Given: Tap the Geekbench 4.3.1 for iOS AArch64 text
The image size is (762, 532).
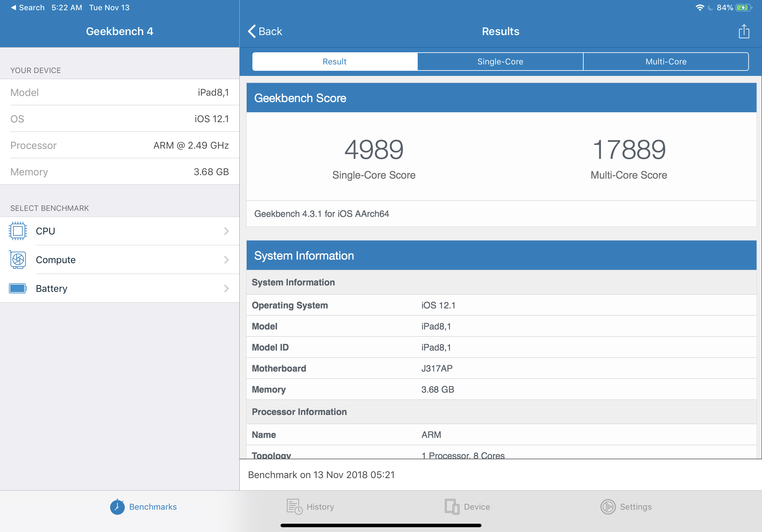Looking at the screenshot, I should [322, 214].
